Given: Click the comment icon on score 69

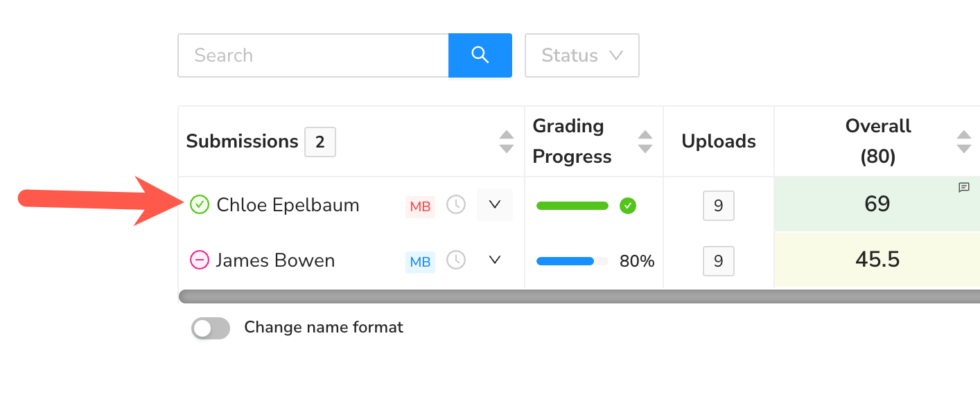Looking at the screenshot, I should (963, 188).
